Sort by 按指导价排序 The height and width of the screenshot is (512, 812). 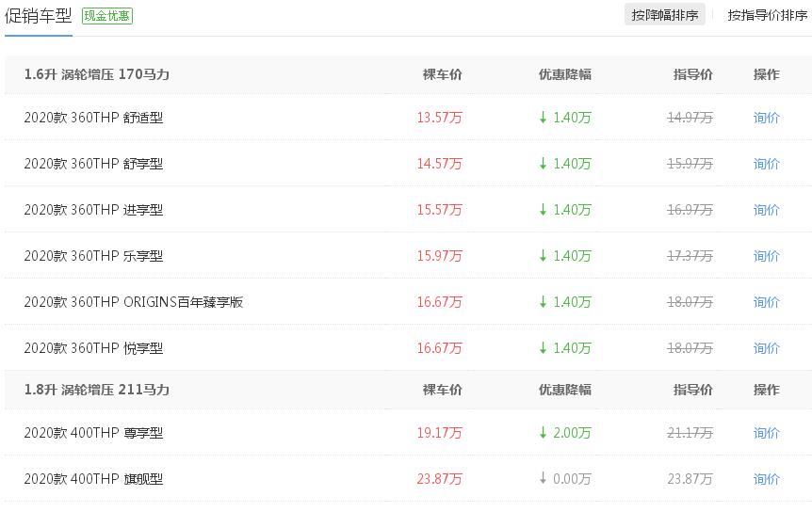[x=768, y=15]
